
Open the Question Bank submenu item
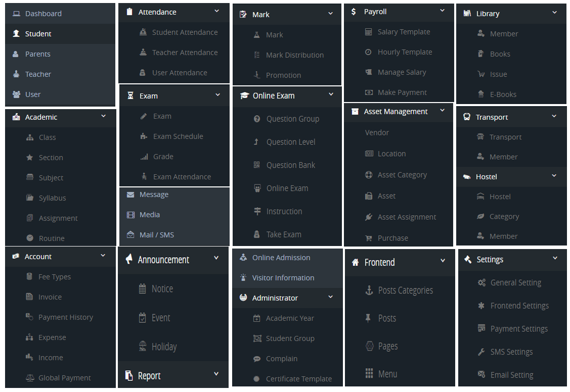[x=290, y=165]
